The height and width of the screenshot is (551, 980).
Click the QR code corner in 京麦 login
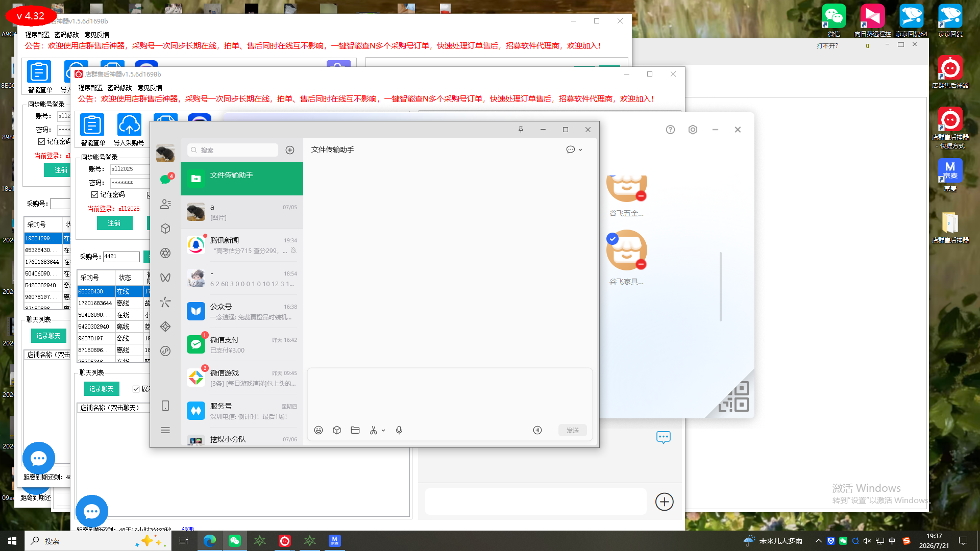tap(734, 396)
